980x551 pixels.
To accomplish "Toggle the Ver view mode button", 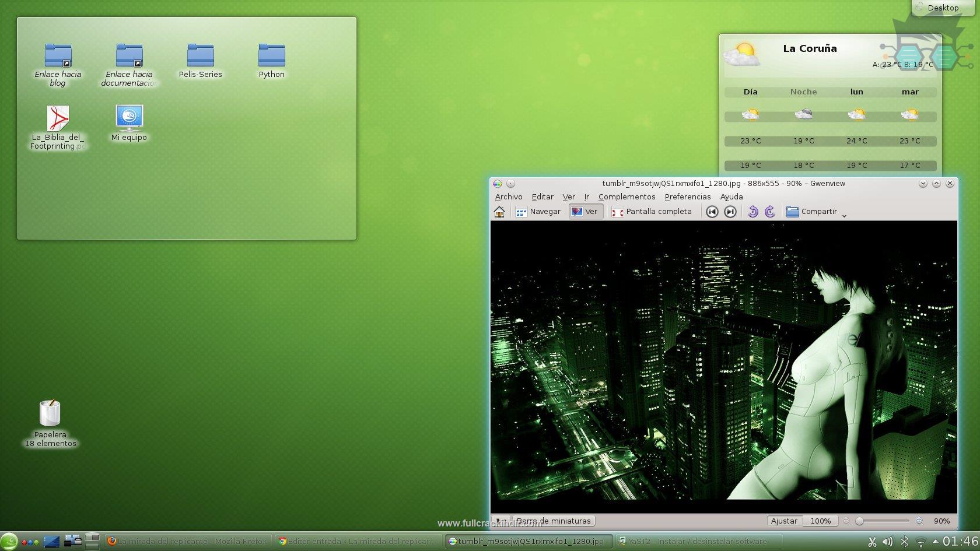I will click(x=585, y=212).
